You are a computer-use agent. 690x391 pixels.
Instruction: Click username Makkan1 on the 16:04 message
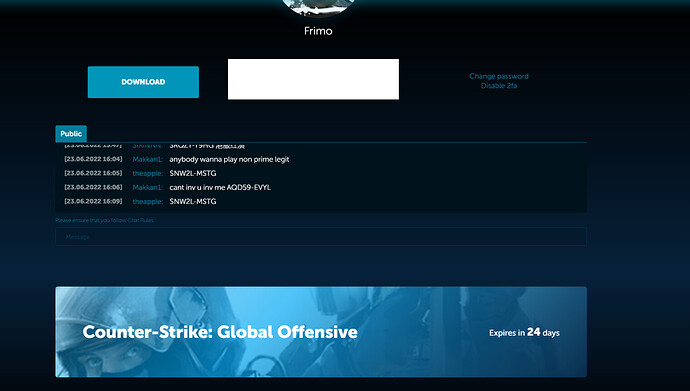147,159
